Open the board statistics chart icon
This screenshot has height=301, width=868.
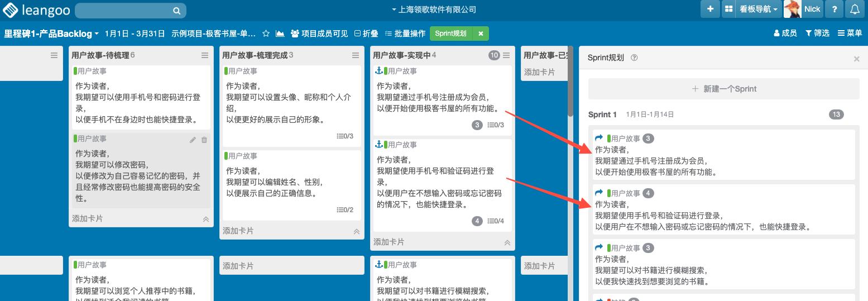tap(280, 34)
